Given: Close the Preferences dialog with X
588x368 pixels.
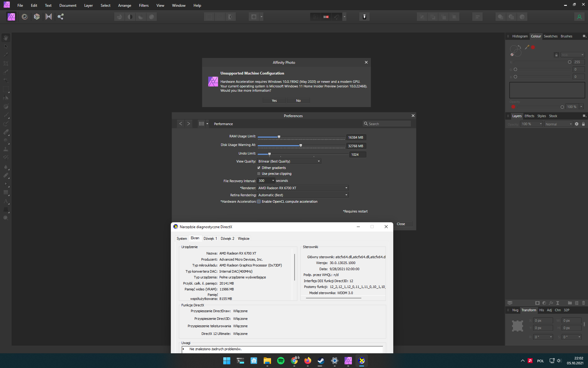Looking at the screenshot, I should pos(413,116).
